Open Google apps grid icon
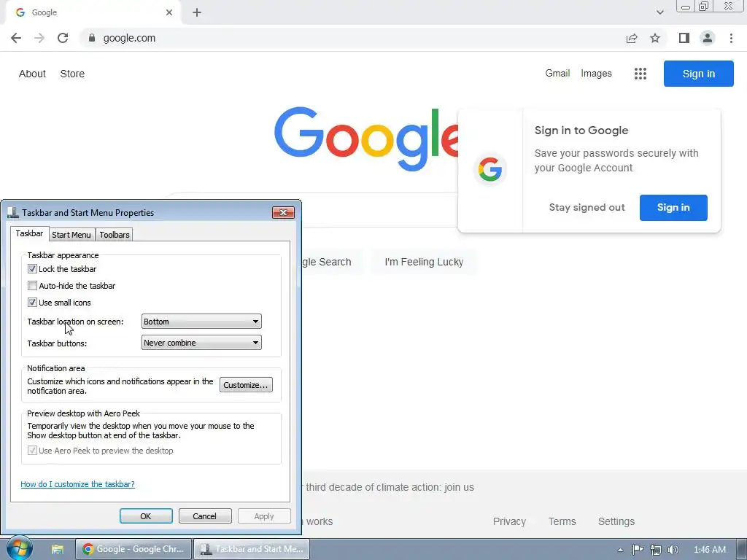This screenshot has height=560, width=747. click(640, 74)
